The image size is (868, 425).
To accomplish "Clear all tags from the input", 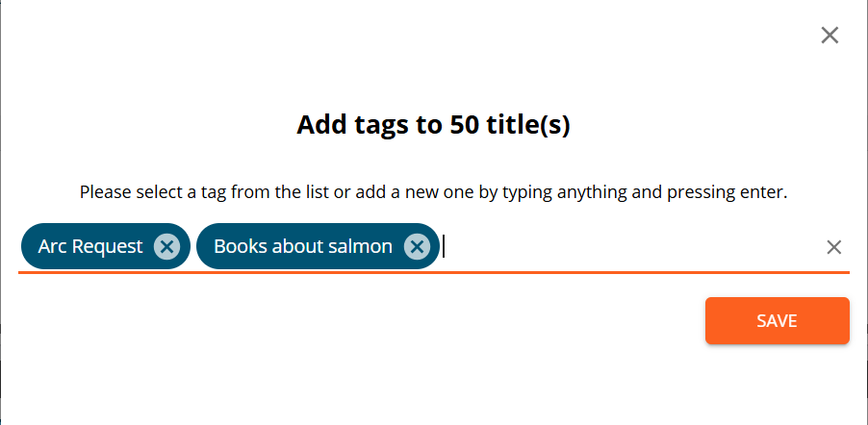I will 833,247.
